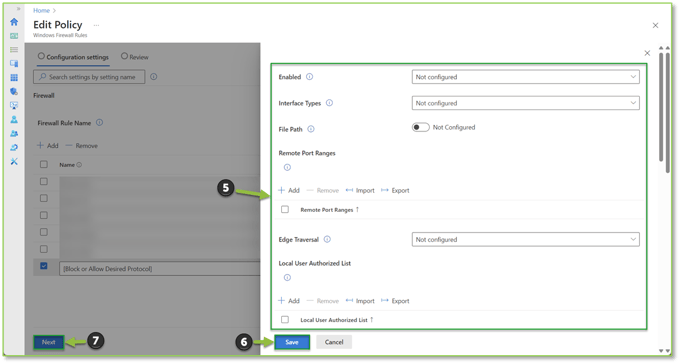Click the info icon beside Firewall Rule Name
This screenshot has height=364, width=680.
tap(100, 123)
